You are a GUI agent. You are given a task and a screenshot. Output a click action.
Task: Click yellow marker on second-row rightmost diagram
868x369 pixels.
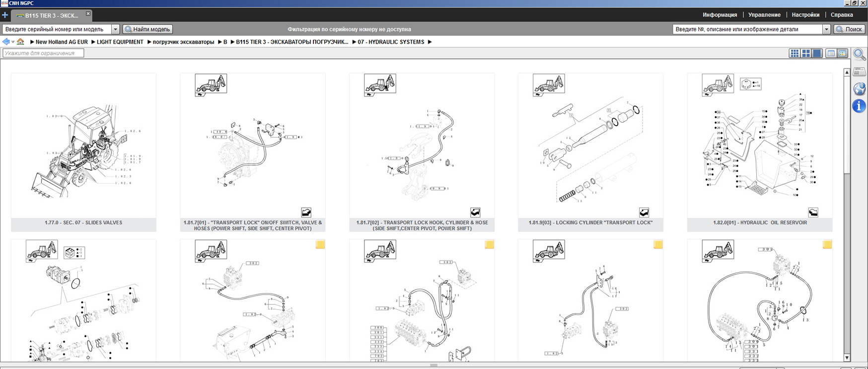pyautogui.click(x=827, y=245)
